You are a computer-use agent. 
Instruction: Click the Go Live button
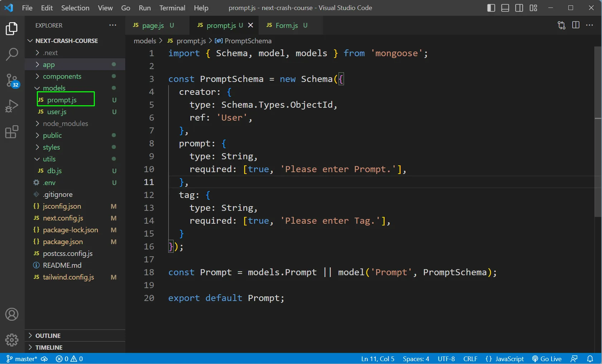click(x=547, y=359)
